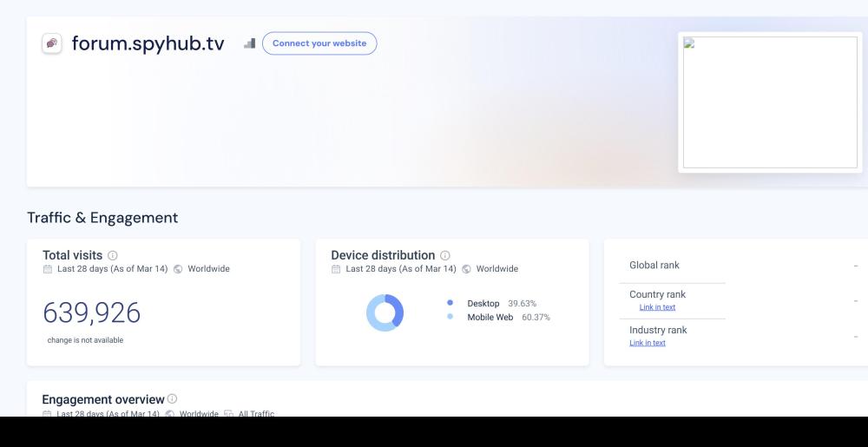Open the broken image thumbnail at top right
The width and height of the screenshot is (868, 447).
point(770,102)
